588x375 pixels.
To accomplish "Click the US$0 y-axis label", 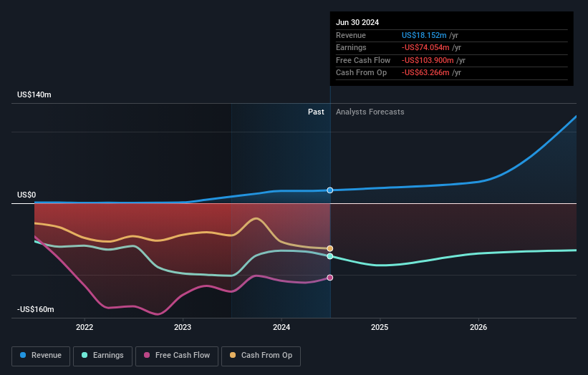I will pos(26,195).
